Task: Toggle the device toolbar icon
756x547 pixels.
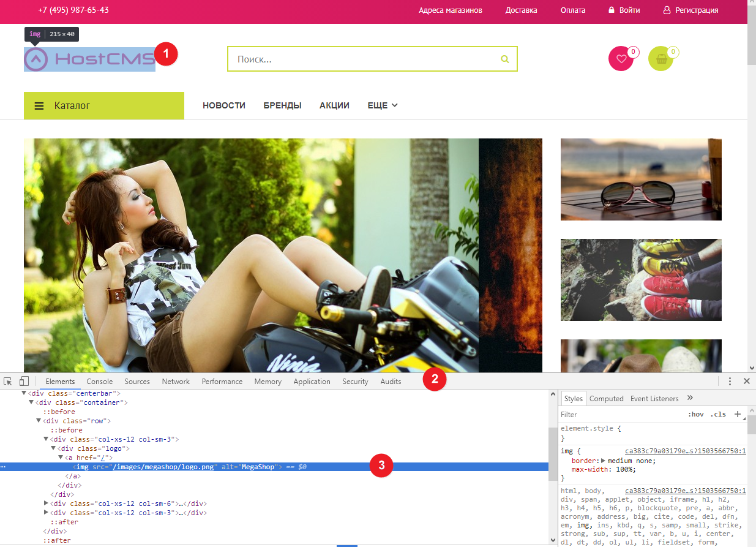Action: point(24,381)
